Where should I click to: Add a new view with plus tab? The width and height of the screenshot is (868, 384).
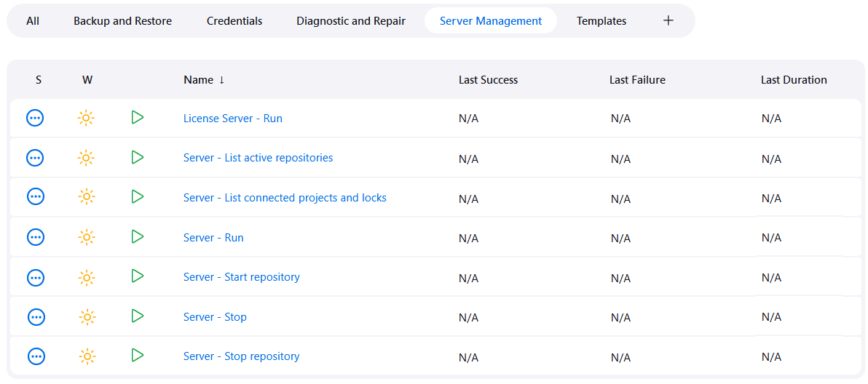pos(668,20)
